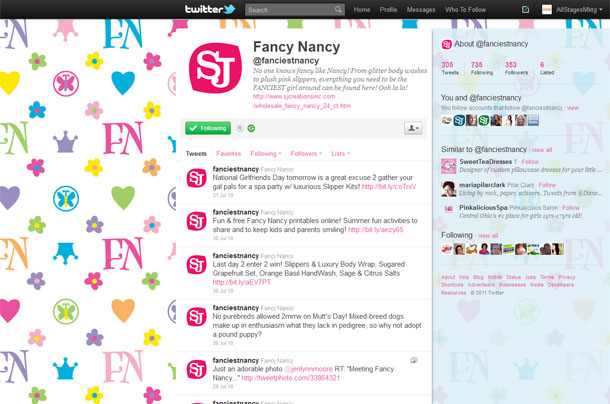610x404 pixels.
Task: Open the bit.ly/aEV7PT link
Action: tap(242, 282)
